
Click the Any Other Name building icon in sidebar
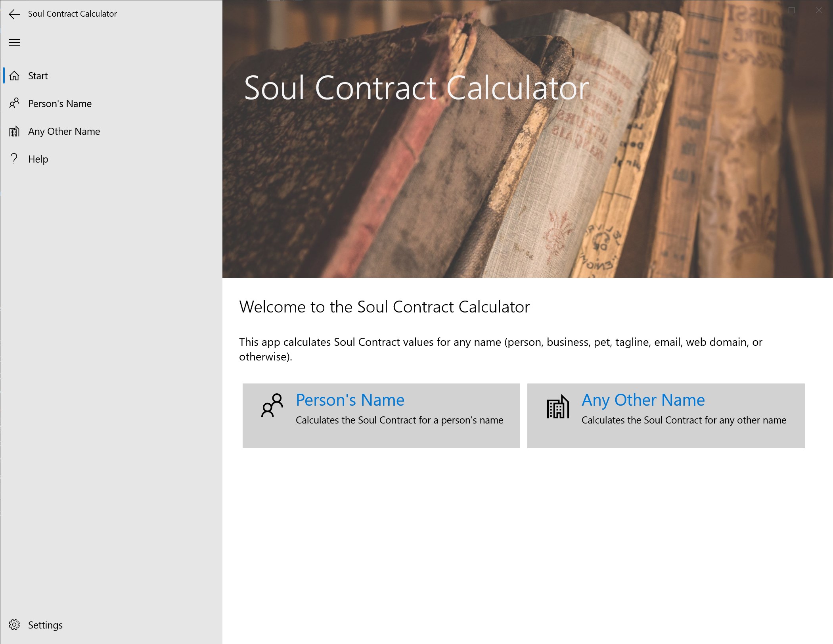(x=14, y=131)
